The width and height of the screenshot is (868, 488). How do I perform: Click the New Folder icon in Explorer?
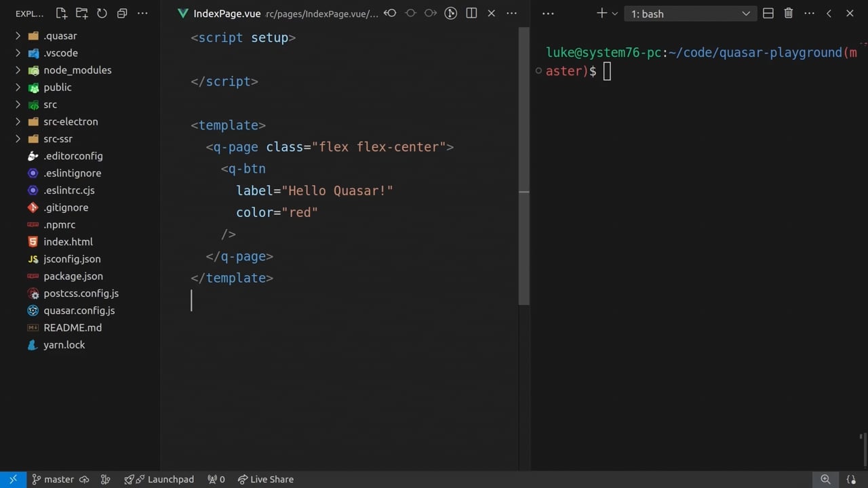(82, 14)
